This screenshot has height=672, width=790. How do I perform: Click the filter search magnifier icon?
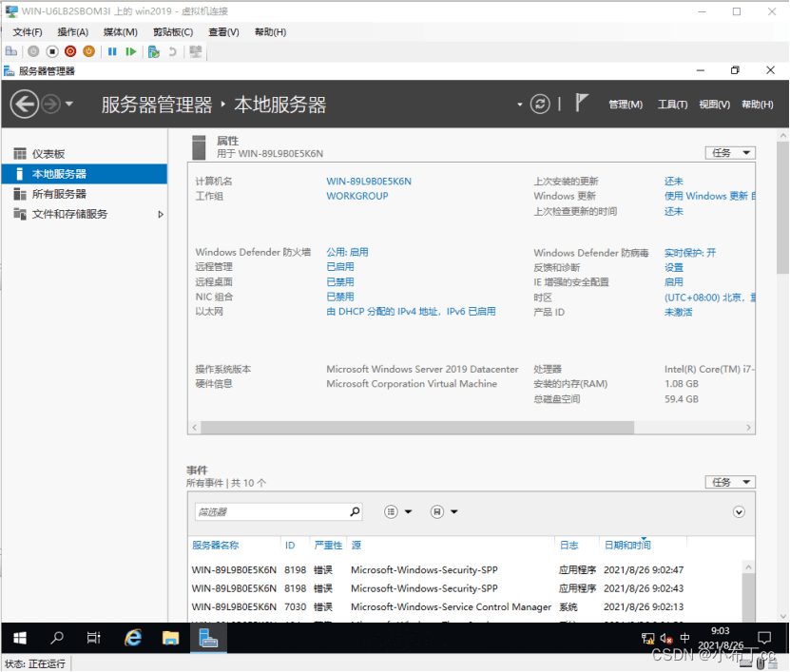click(x=355, y=511)
